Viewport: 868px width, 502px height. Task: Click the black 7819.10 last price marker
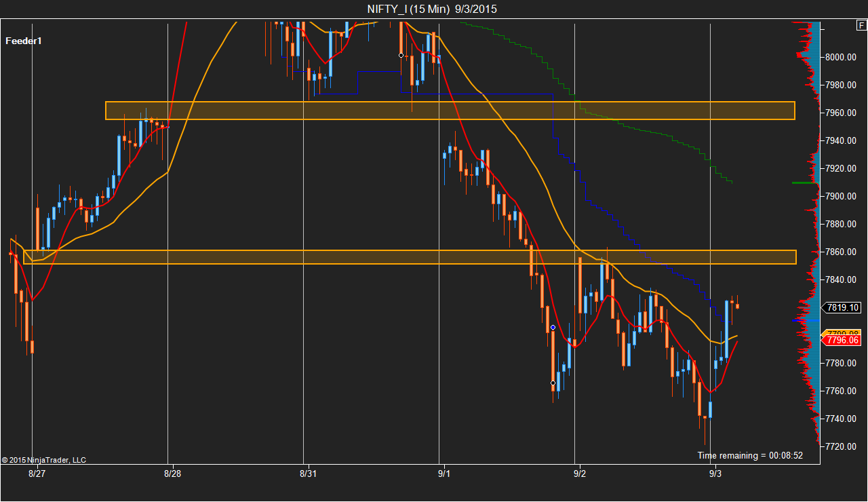(x=843, y=307)
